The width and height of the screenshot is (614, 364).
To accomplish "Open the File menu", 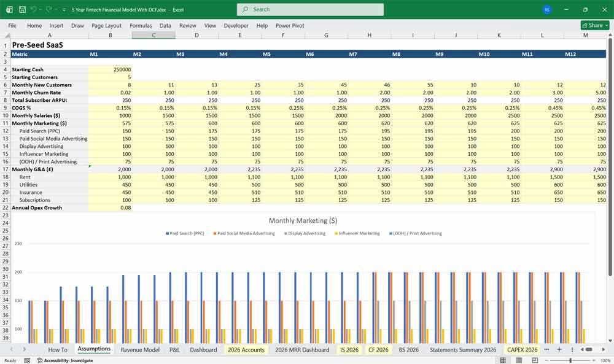I will [x=12, y=25].
